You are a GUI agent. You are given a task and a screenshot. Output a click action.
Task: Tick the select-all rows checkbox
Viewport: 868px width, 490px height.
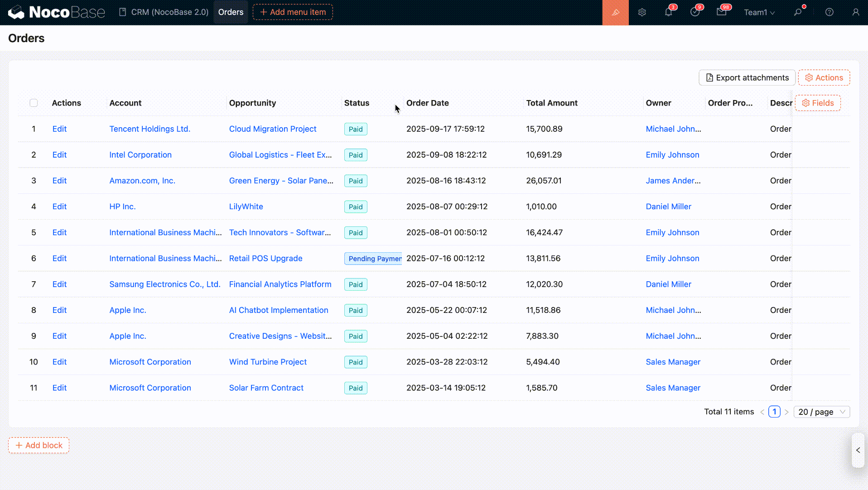(x=34, y=103)
